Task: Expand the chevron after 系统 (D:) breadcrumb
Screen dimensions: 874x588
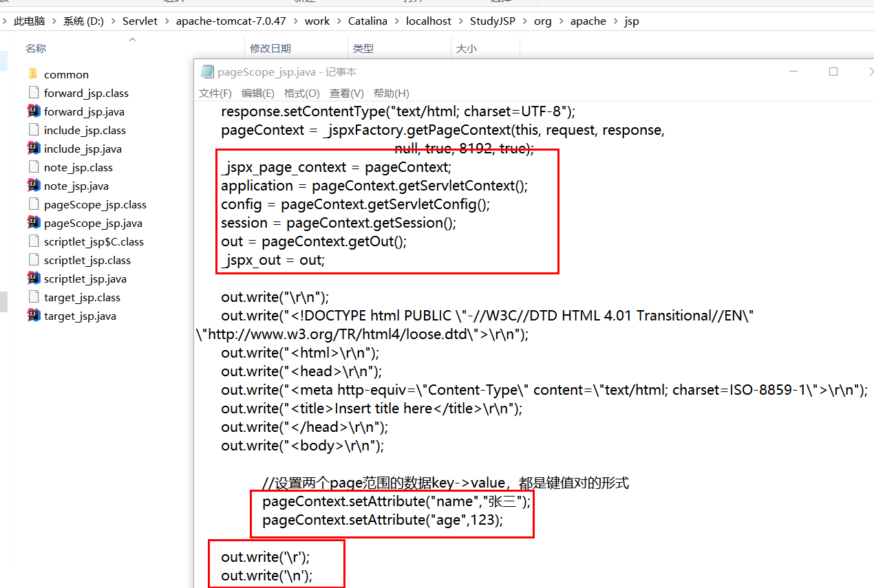Action: click(114, 21)
